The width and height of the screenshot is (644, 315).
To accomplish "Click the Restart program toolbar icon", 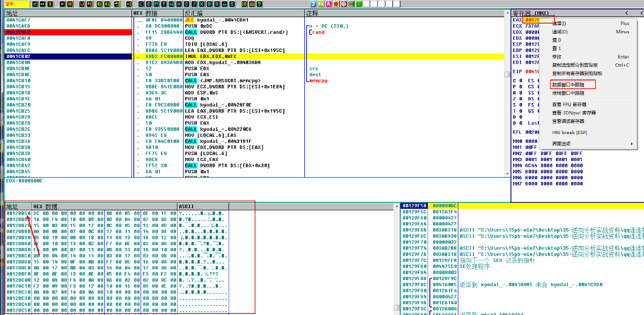I will tap(35, 4).
